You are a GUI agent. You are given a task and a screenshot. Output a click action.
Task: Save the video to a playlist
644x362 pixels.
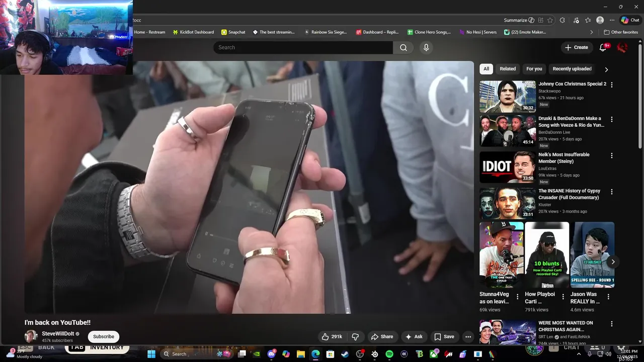444,337
